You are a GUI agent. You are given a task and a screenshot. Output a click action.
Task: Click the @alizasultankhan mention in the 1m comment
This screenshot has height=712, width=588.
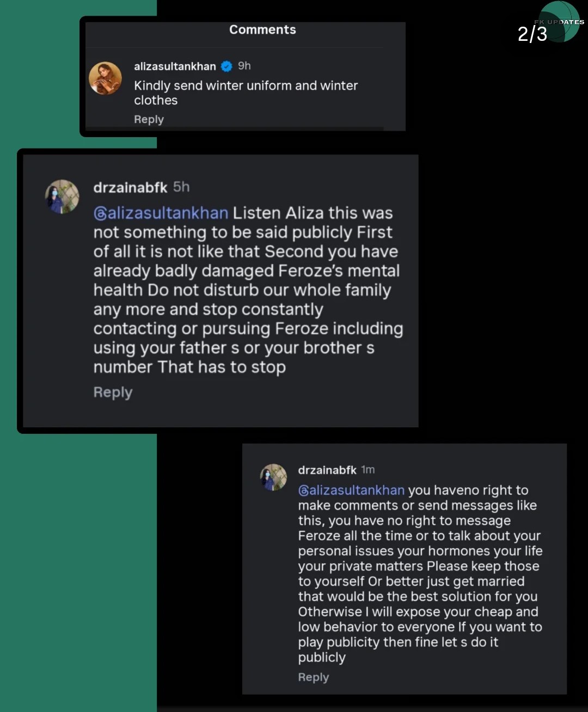pyautogui.click(x=357, y=490)
